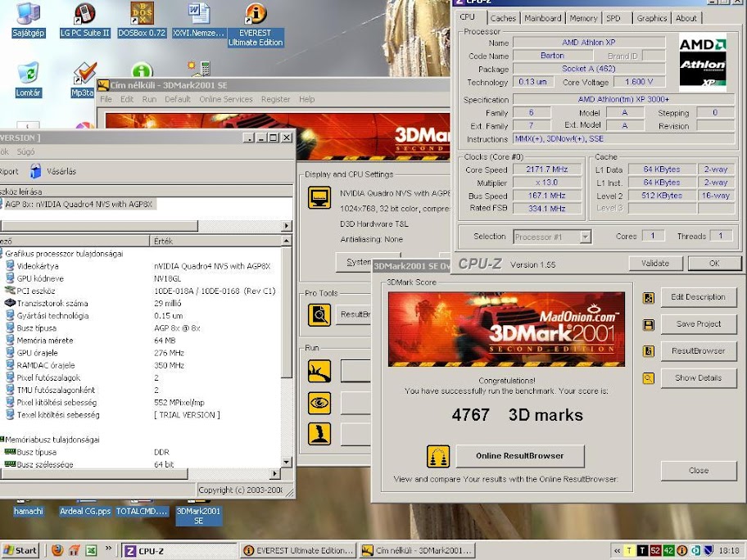
Task: Click the 3DMark monitor display settings icon
Action: [319, 197]
